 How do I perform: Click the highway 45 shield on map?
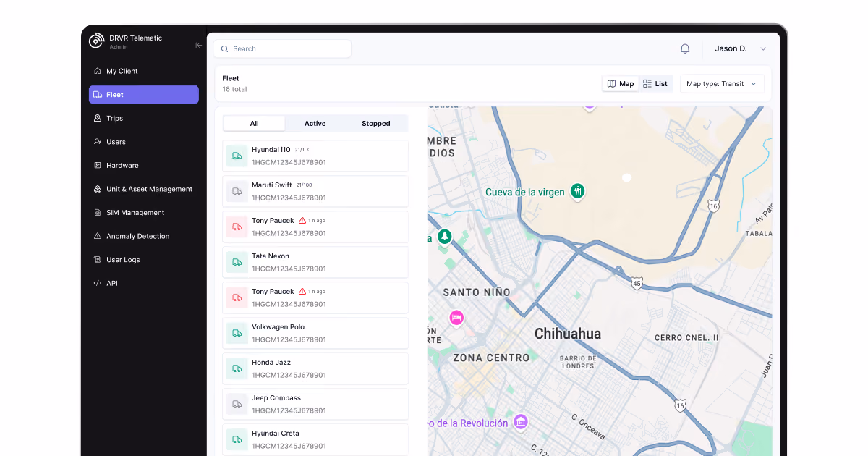(636, 282)
